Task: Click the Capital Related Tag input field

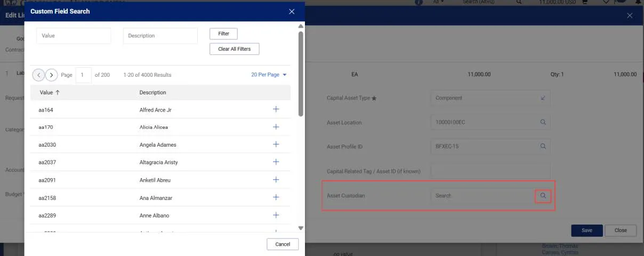Action: point(490,171)
